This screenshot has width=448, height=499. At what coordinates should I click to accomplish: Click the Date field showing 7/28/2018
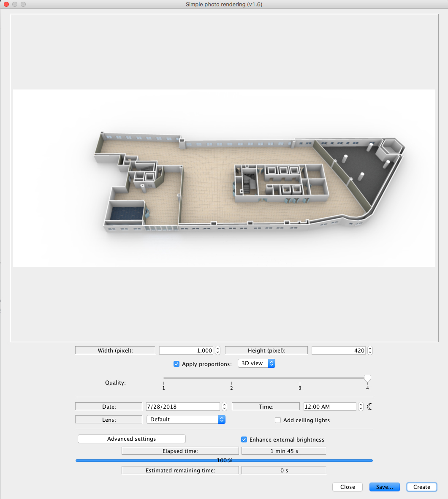183,407
